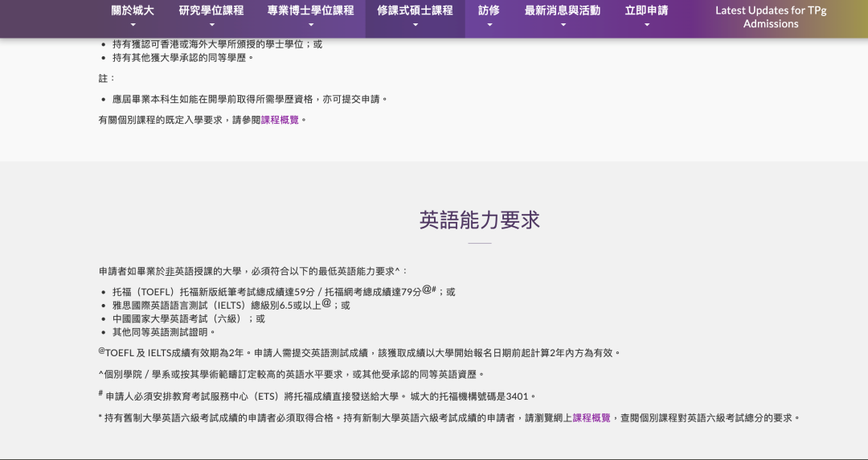The height and width of the screenshot is (460, 868).
Task: Click the 註： label
Action: pos(107,78)
